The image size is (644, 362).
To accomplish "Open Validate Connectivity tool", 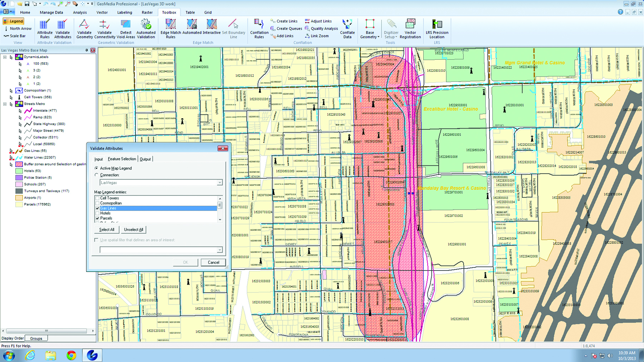I will click(x=104, y=29).
